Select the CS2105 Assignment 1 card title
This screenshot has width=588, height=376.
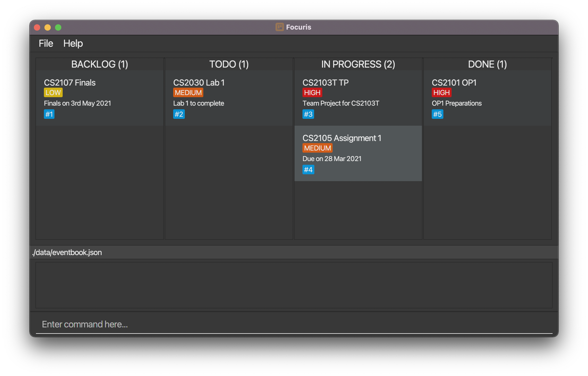[342, 138]
